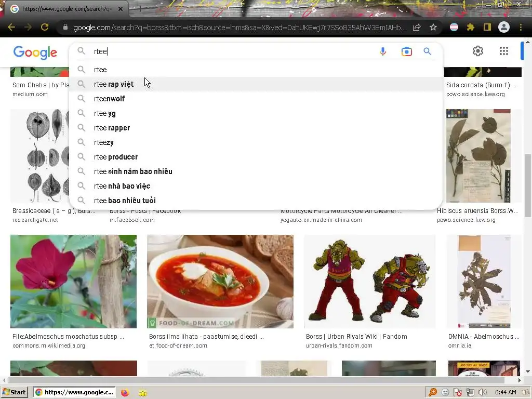Image resolution: width=532 pixels, height=399 pixels.
Task: Click the browser forward arrow
Action: tap(28, 27)
